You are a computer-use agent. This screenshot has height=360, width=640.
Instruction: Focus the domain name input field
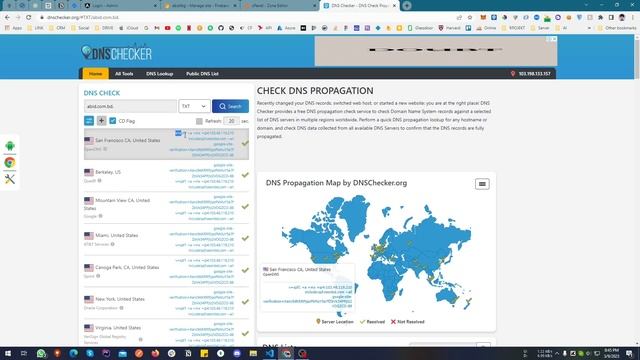pyautogui.click(x=130, y=106)
